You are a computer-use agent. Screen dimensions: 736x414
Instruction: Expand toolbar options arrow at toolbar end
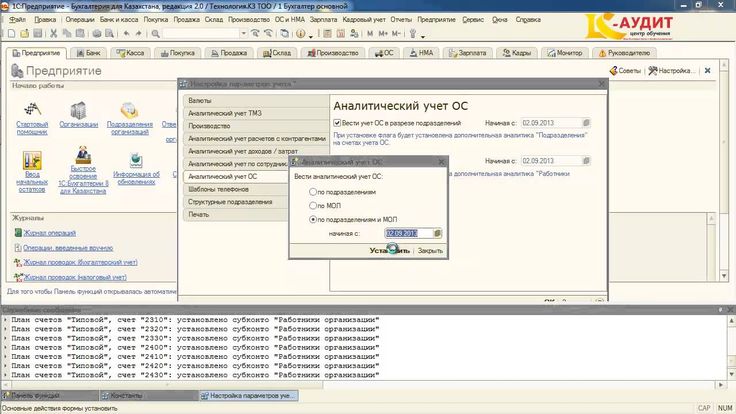[423, 35]
